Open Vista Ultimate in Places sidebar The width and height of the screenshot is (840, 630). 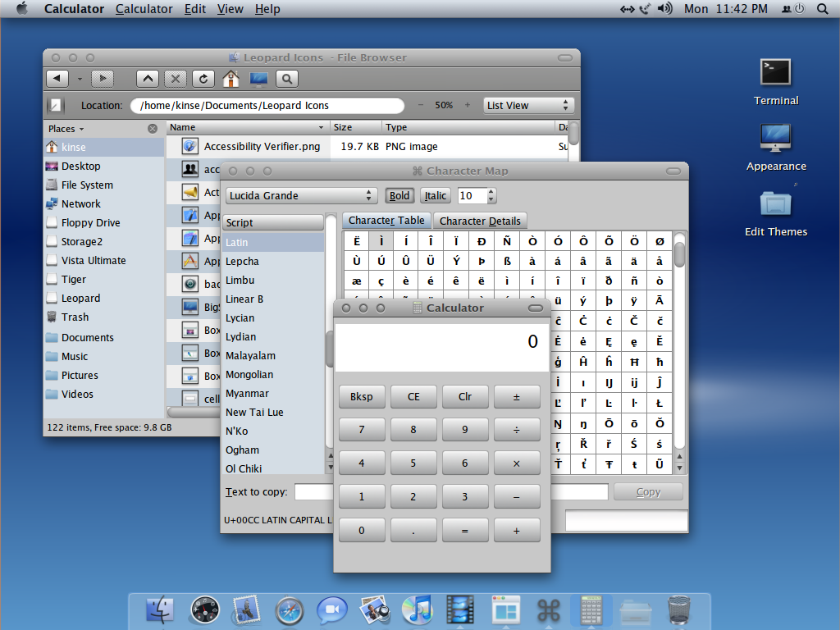[104, 260]
